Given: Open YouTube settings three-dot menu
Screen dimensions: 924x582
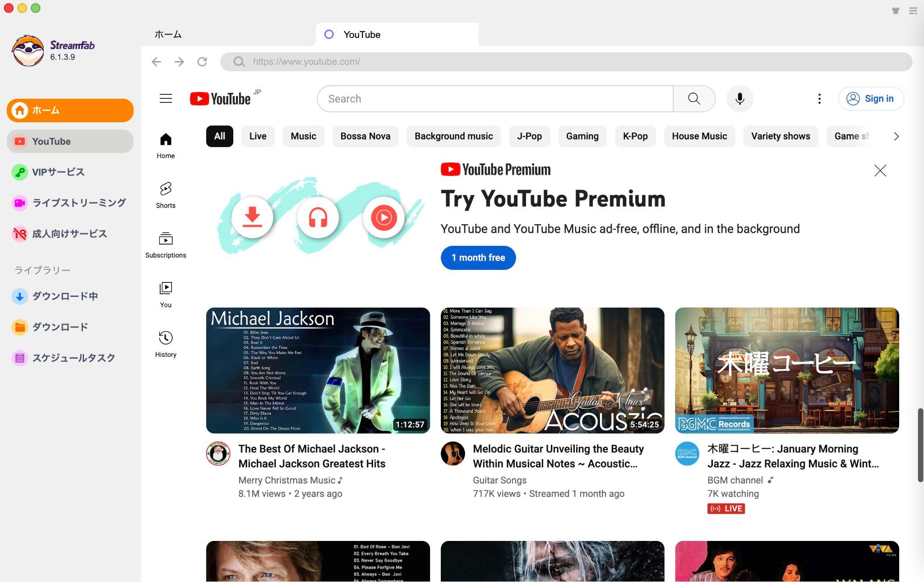Looking at the screenshot, I should tap(819, 99).
